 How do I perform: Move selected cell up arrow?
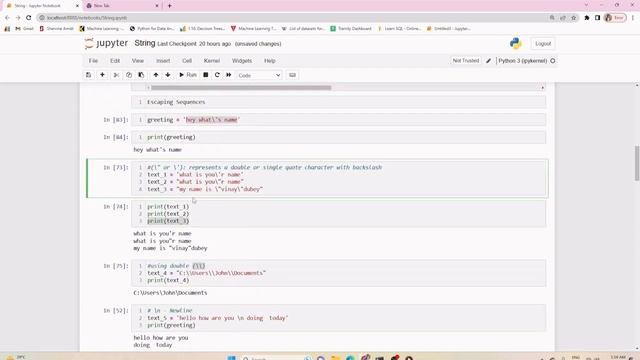click(x=156, y=75)
